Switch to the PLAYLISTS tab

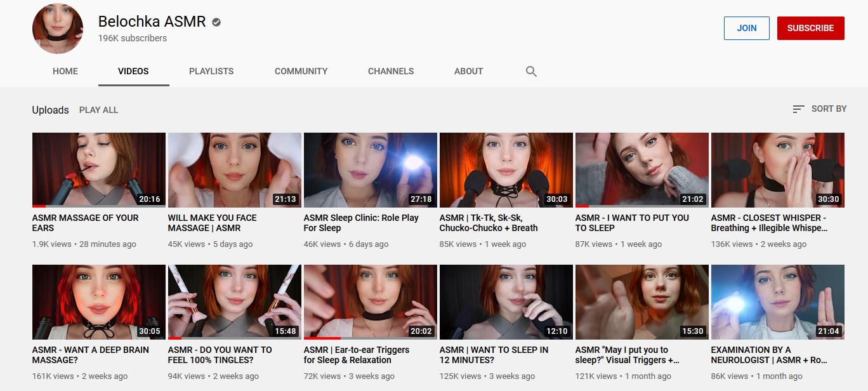(211, 71)
